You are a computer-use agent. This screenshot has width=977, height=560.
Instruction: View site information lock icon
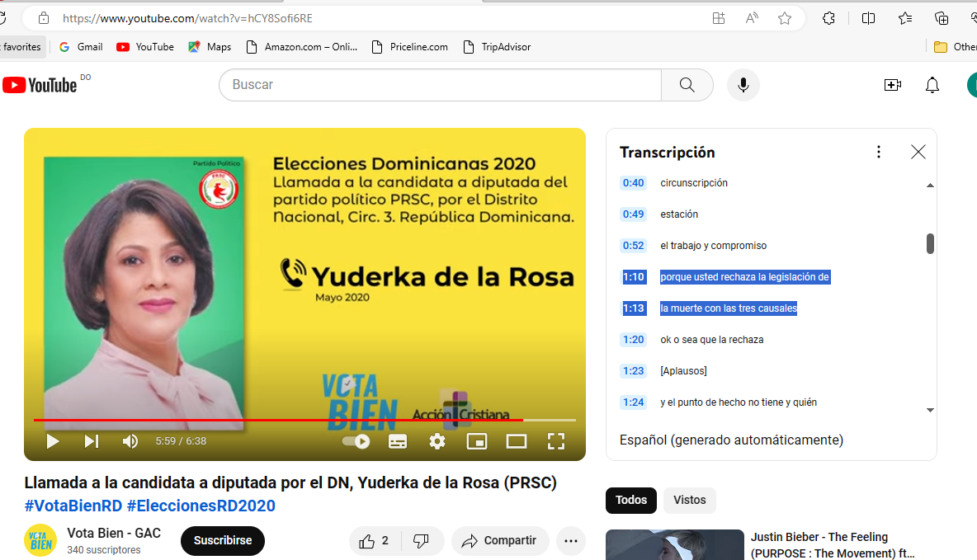(44, 18)
